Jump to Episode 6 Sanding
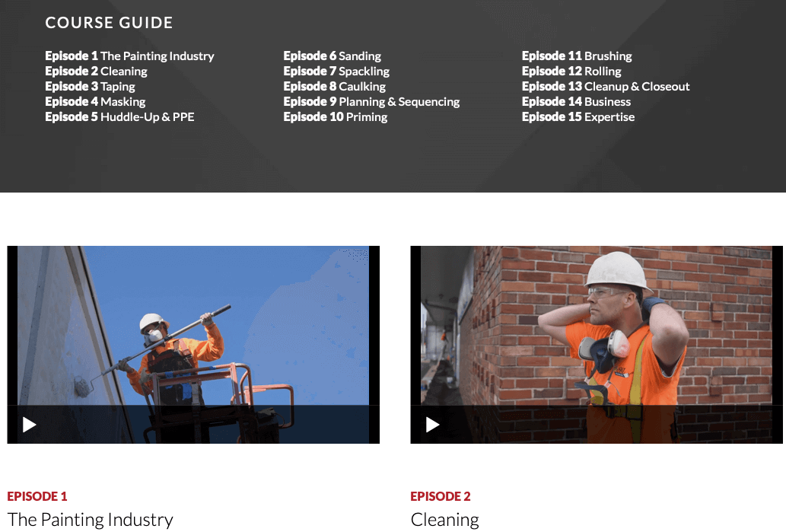The width and height of the screenshot is (786, 532). pyautogui.click(x=333, y=56)
